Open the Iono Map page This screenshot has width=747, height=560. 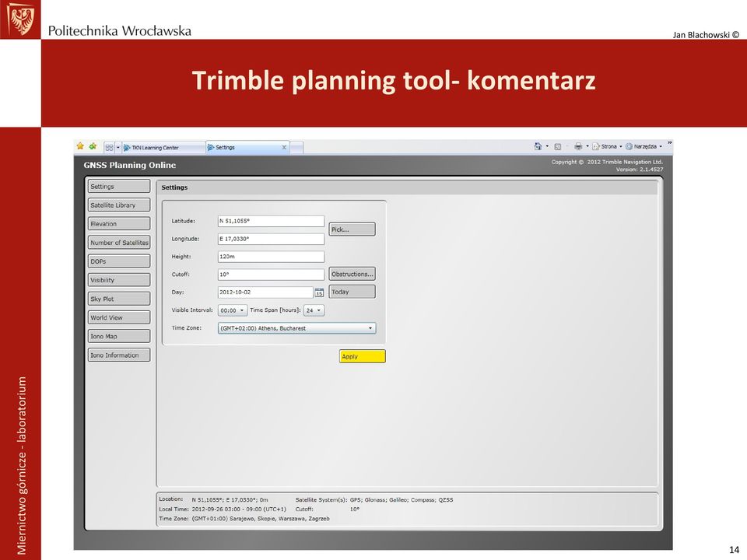pos(119,336)
